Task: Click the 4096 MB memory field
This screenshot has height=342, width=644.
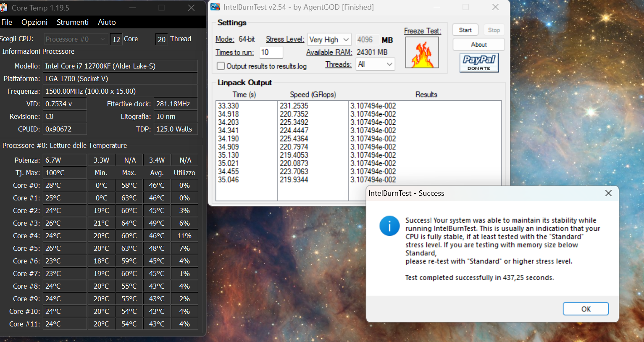Action: (x=367, y=39)
